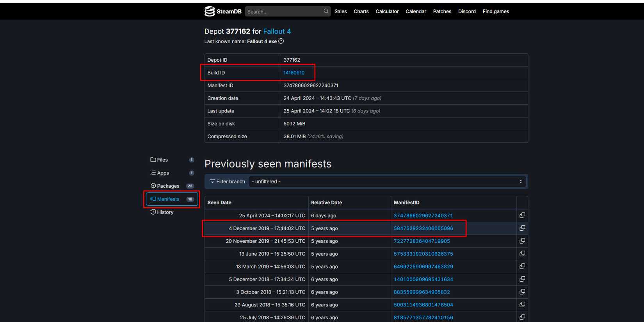Click the 'Previously seen manifests' heading
The height and width of the screenshot is (322, 644).
(x=268, y=164)
